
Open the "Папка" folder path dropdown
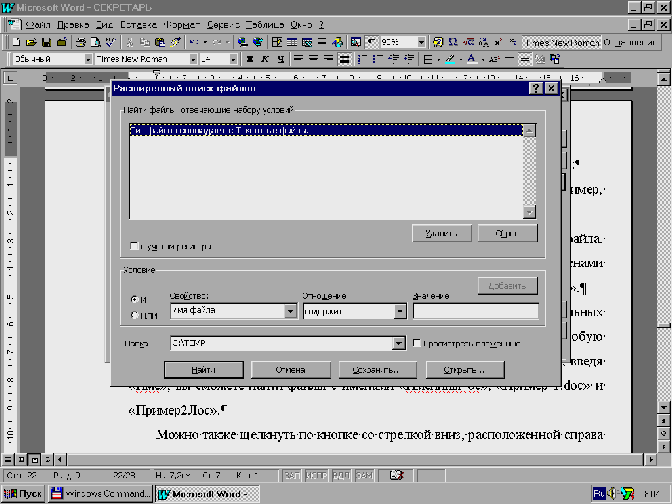point(399,344)
